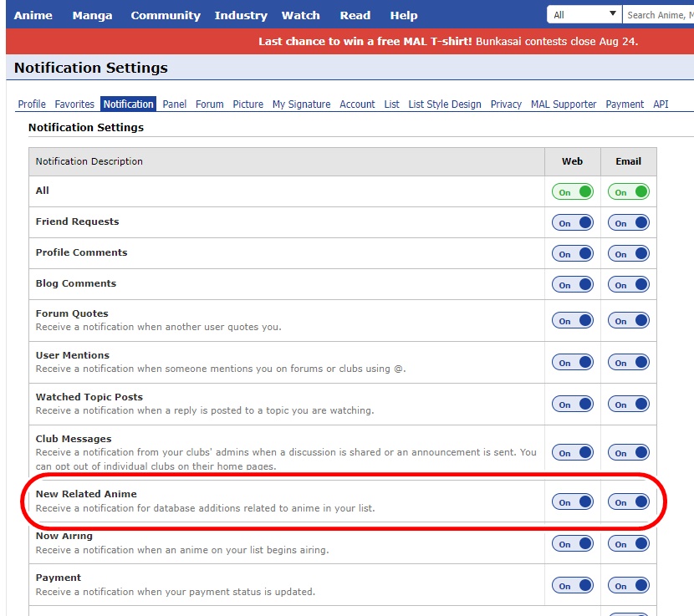Screen dimensions: 694x616
Task: Go to the Profile settings tab
Action: 32,104
